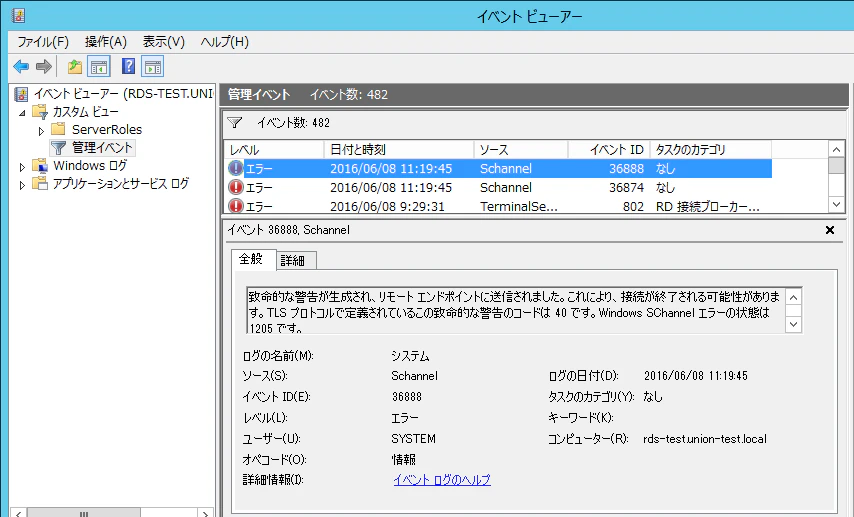854x517 pixels.
Task: Click the RD 接続ブローカー... category cell
Action: [707, 206]
